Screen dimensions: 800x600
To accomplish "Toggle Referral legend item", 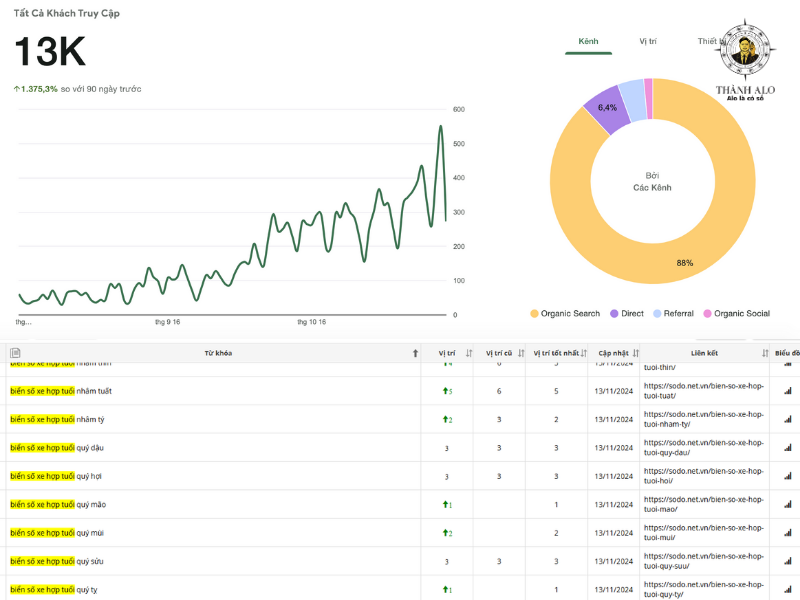I will (x=672, y=314).
